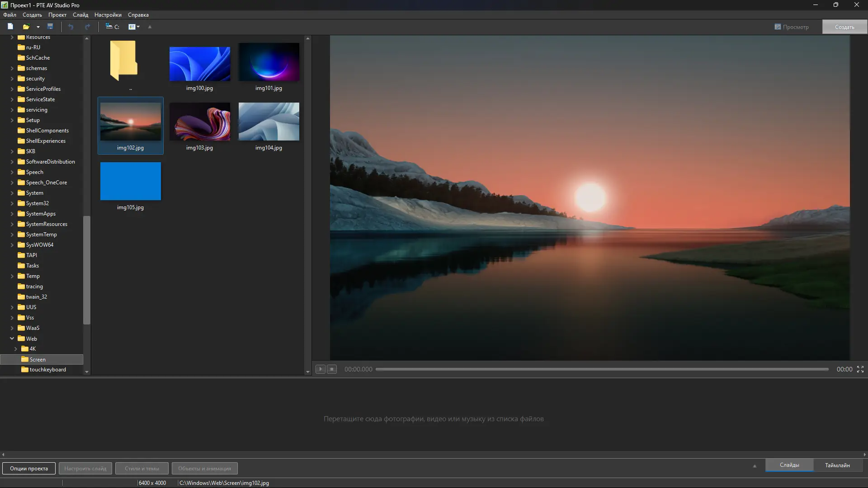The width and height of the screenshot is (868, 488).
Task: Click the Опции проекта button
Action: click(29, 468)
